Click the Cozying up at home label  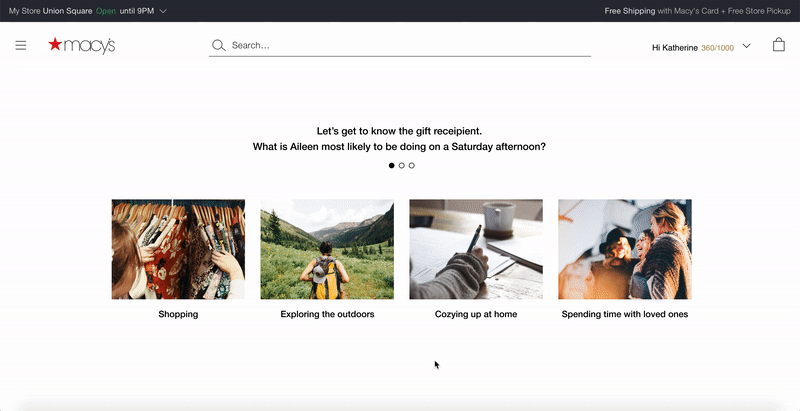476,314
